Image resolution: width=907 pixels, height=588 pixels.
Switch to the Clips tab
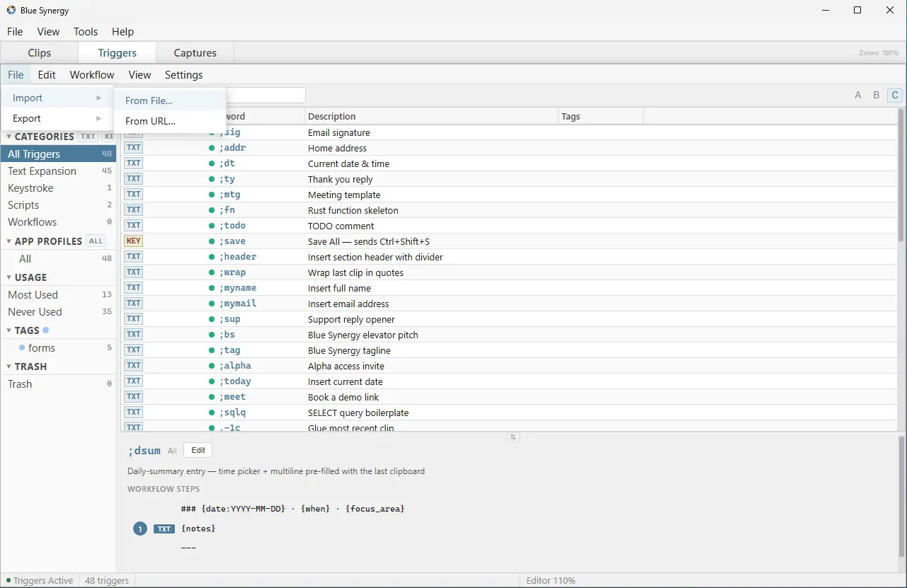coord(40,52)
